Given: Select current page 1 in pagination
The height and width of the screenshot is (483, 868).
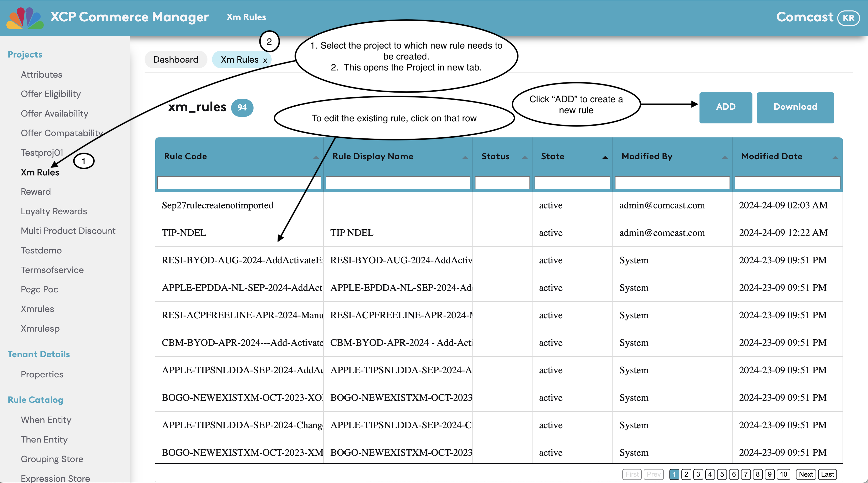Looking at the screenshot, I should 674,474.
